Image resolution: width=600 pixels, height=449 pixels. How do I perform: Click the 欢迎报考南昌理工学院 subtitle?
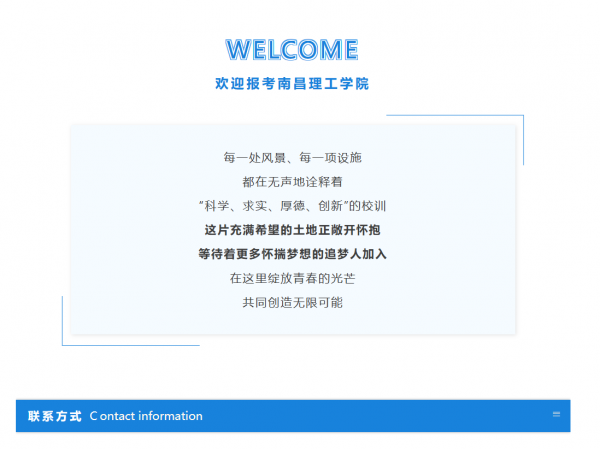292,83
